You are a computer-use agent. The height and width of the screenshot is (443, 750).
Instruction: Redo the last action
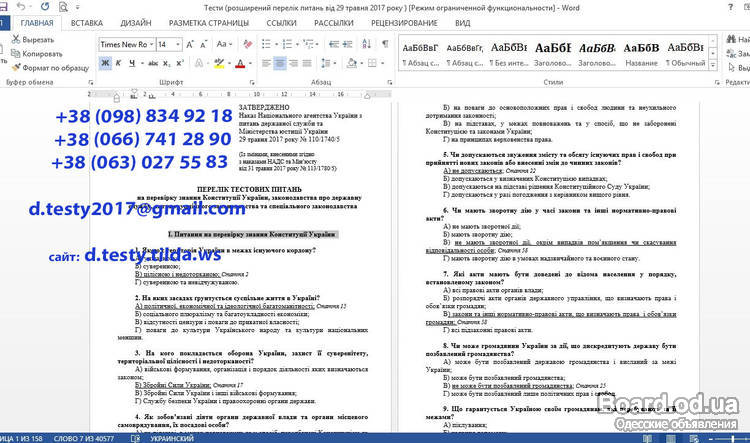click(45, 7)
